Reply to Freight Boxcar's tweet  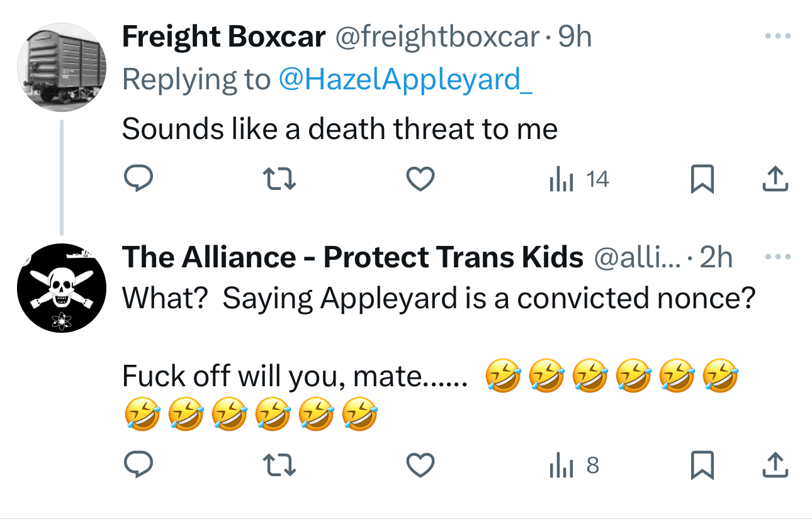[137, 180]
